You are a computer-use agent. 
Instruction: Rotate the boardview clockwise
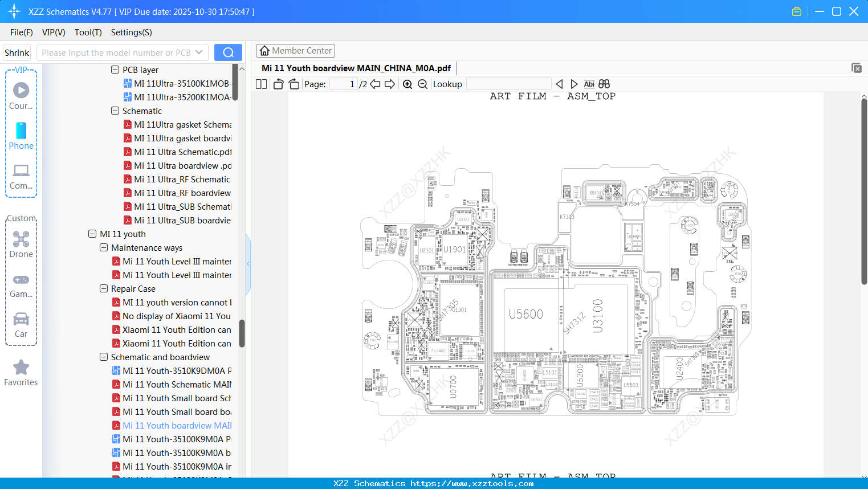click(294, 84)
